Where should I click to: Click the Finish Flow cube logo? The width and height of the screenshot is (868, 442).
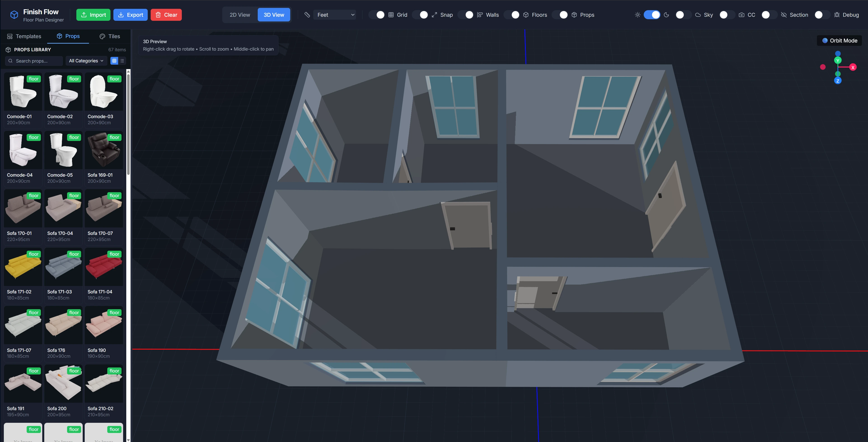pos(14,15)
